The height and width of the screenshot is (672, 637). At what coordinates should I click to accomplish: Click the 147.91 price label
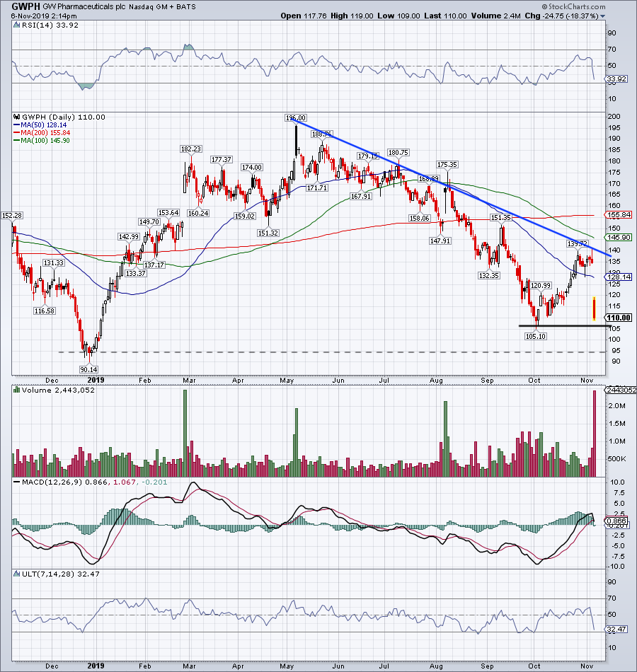tap(440, 241)
